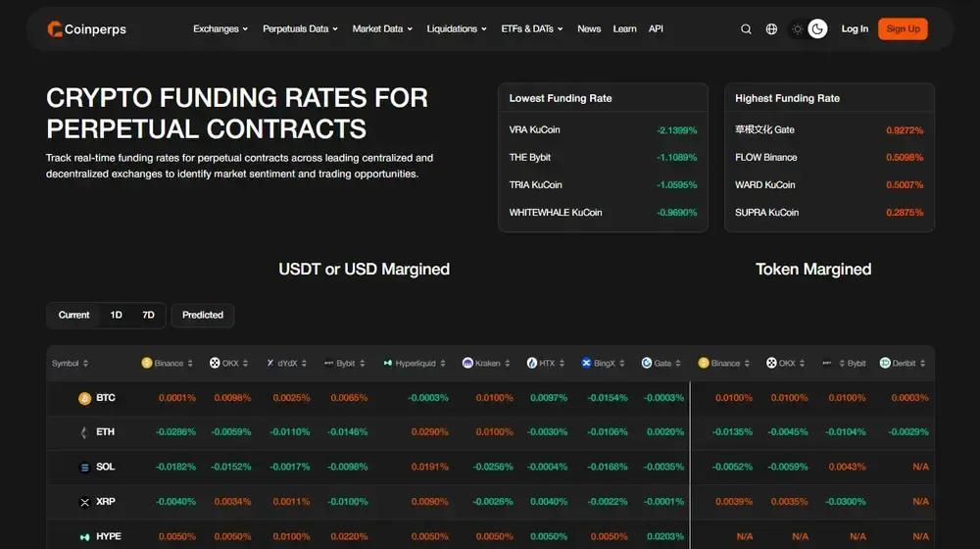Image resolution: width=980 pixels, height=549 pixels.
Task: Click Hyperliquid column logo
Action: click(x=387, y=363)
